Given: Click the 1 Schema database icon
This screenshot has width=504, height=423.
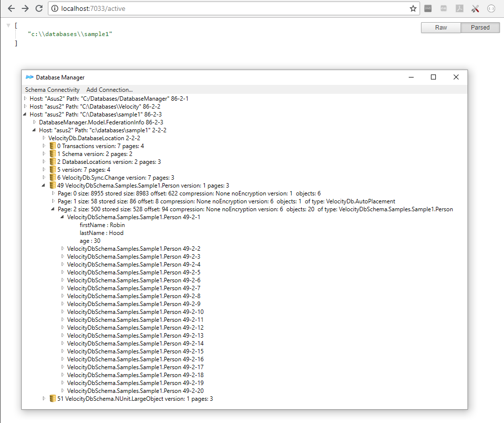Looking at the screenshot, I should (x=53, y=154).
